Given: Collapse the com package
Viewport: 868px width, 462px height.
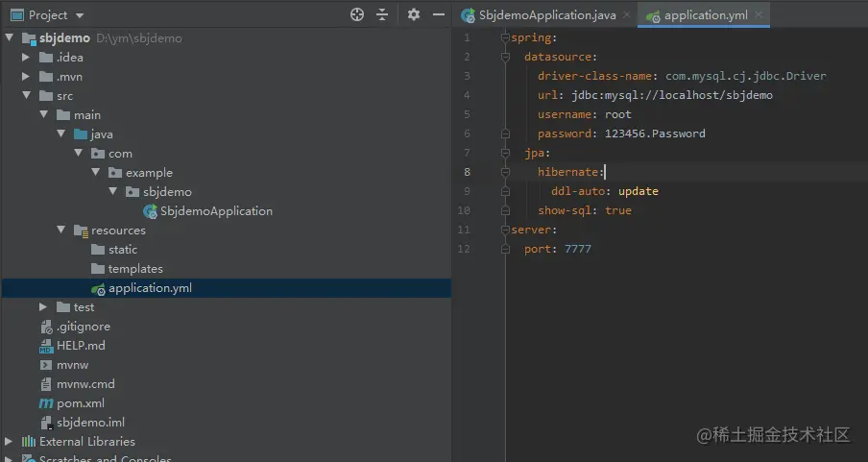Looking at the screenshot, I should click(x=78, y=153).
